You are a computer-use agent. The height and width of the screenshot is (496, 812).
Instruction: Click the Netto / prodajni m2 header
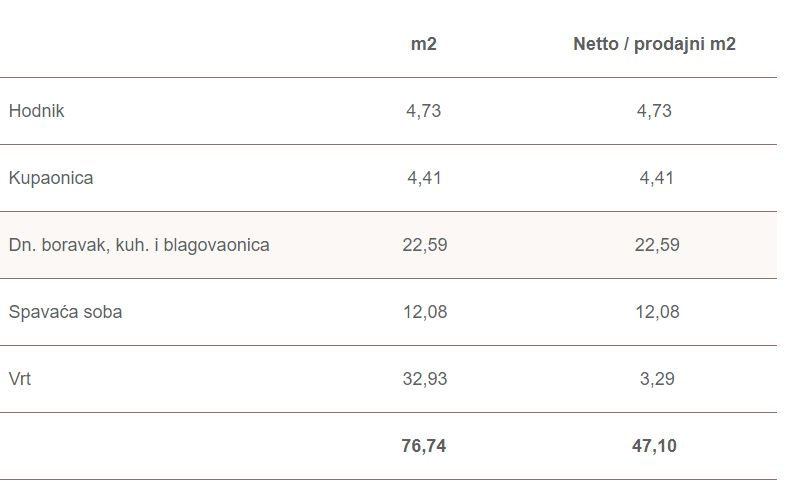(x=654, y=44)
